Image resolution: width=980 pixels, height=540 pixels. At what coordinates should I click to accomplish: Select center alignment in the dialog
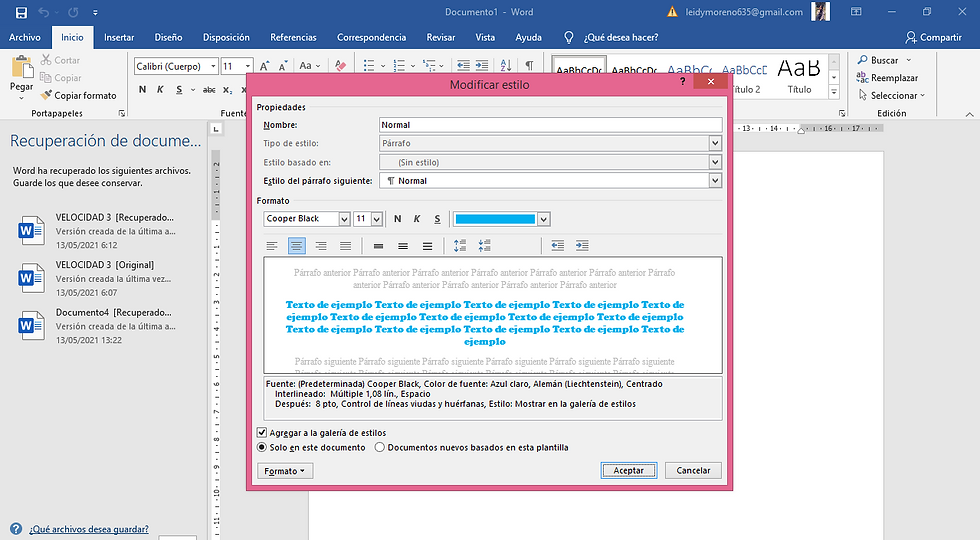point(296,246)
